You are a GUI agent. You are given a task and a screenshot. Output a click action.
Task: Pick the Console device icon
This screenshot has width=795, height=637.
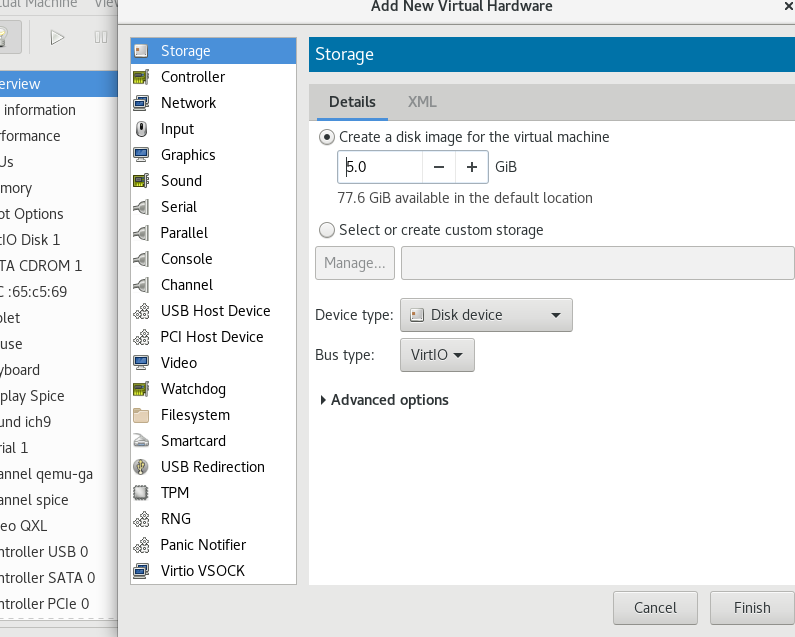[x=141, y=259]
